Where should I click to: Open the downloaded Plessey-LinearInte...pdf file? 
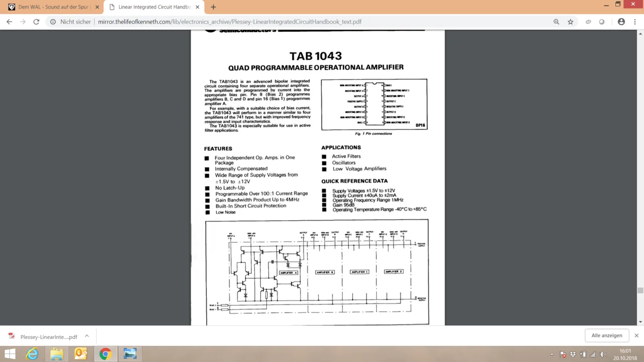[x=48, y=337]
